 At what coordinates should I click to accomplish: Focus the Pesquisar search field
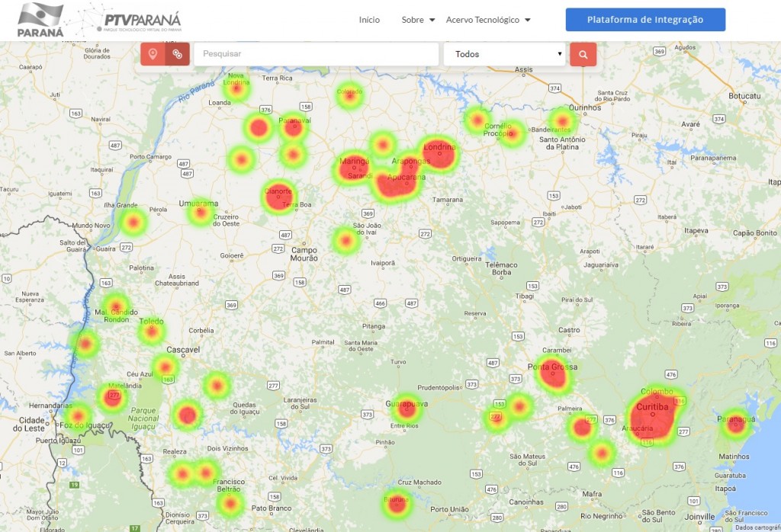pyautogui.click(x=316, y=54)
